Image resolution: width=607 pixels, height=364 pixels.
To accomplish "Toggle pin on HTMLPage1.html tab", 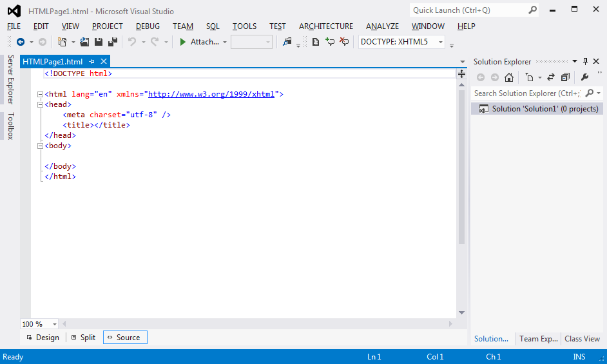I will click(92, 62).
